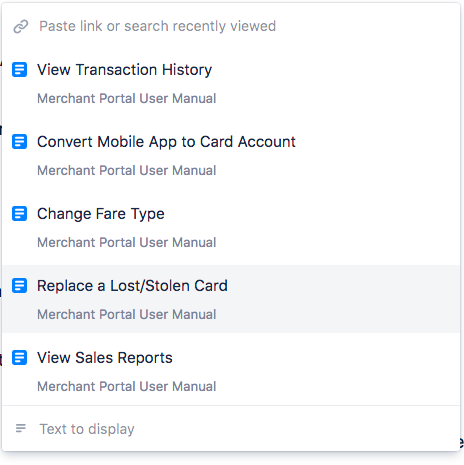Click Merchant Portal User Manual under Transaction History
The height and width of the screenshot is (465, 464).
127,99
